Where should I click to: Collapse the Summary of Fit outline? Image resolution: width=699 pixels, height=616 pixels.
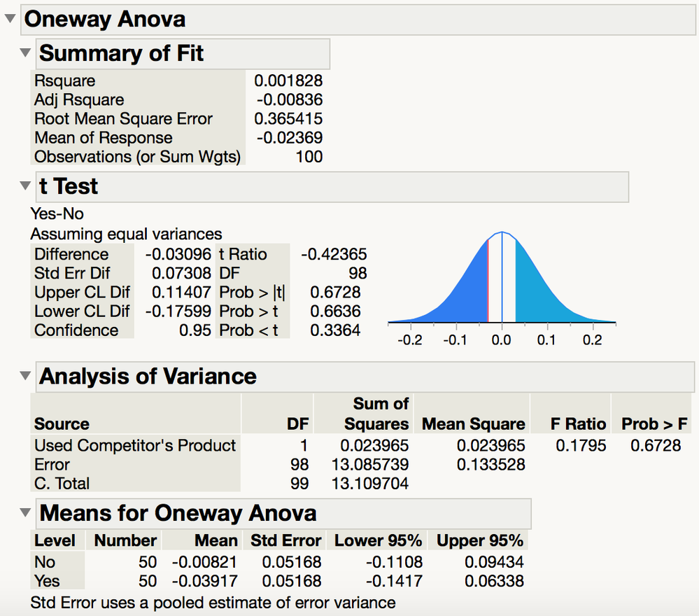coord(25,52)
